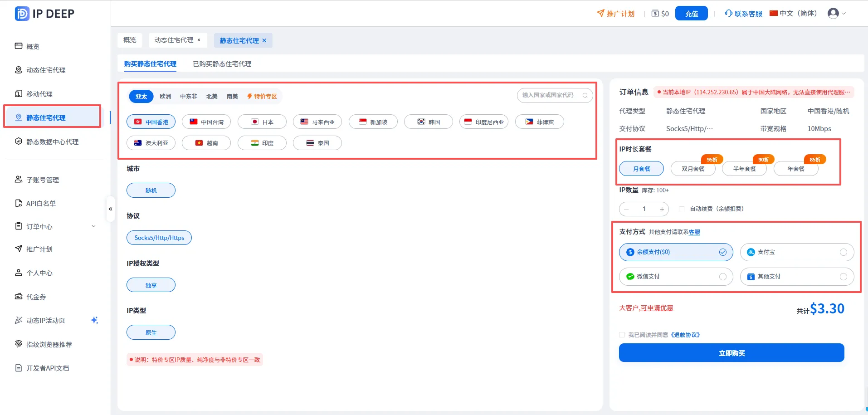Open API whitelist sidebar icon
Image resolution: width=868 pixels, height=415 pixels.
pos(19,203)
